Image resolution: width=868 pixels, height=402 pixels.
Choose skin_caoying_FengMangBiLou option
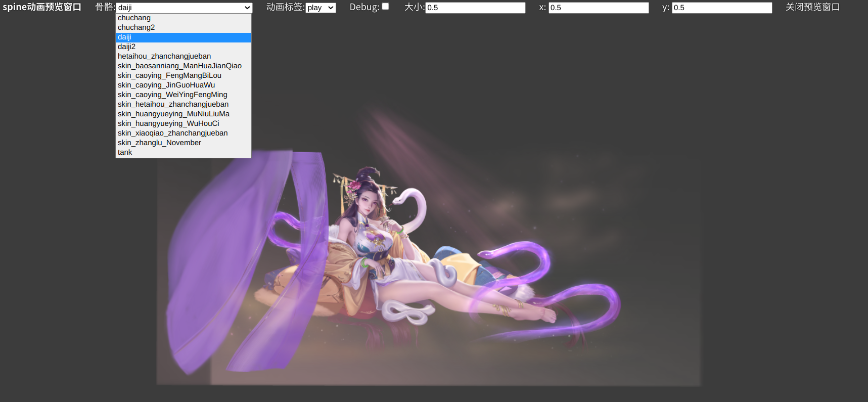tap(184, 75)
